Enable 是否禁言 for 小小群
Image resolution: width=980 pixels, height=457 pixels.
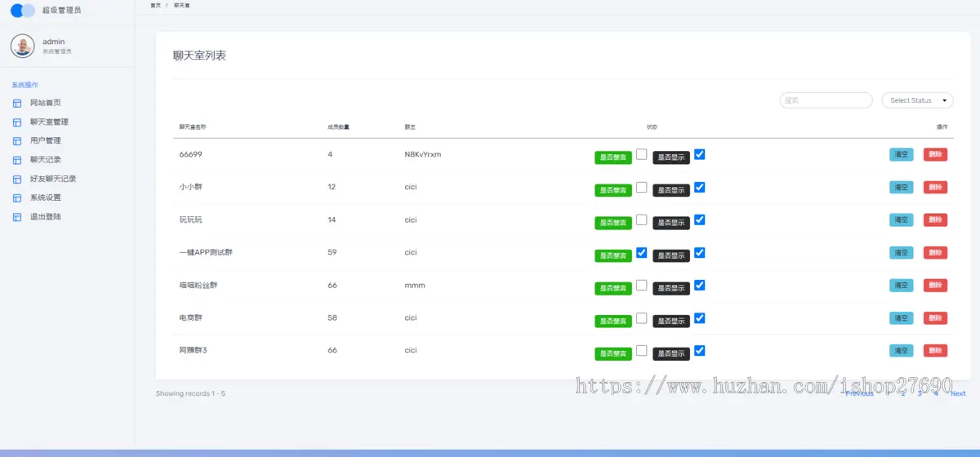coord(642,187)
